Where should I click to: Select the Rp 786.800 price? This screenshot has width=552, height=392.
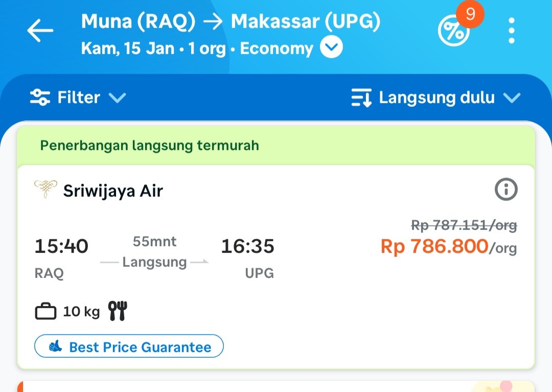click(x=434, y=247)
